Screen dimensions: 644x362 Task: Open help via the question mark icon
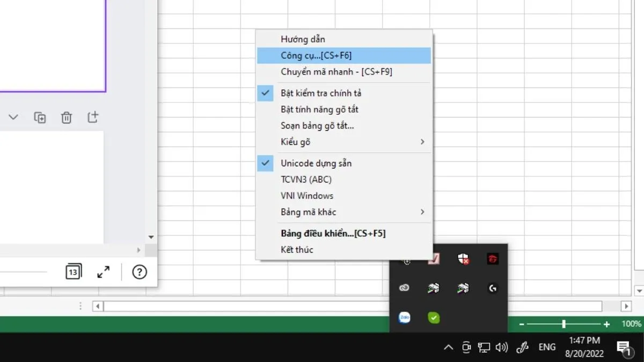click(140, 272)
